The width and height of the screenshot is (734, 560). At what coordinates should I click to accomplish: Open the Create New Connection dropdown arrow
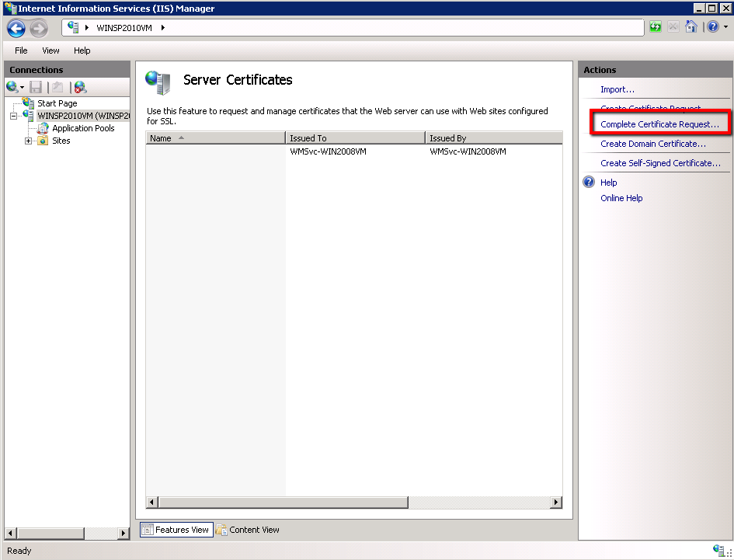click(23, 88)
